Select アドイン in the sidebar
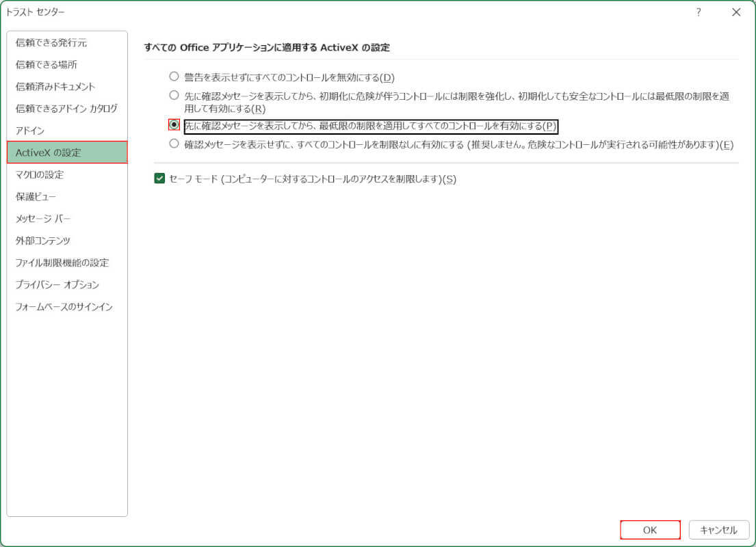The height and width of the screenshot is (547, 756). coord(30,131)
